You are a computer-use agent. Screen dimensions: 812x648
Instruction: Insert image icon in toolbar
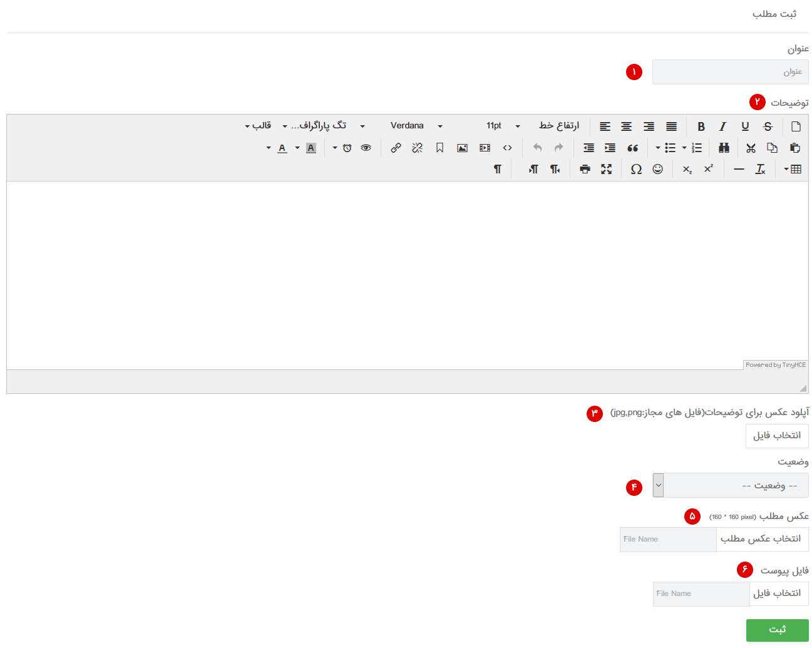point(462,148)
